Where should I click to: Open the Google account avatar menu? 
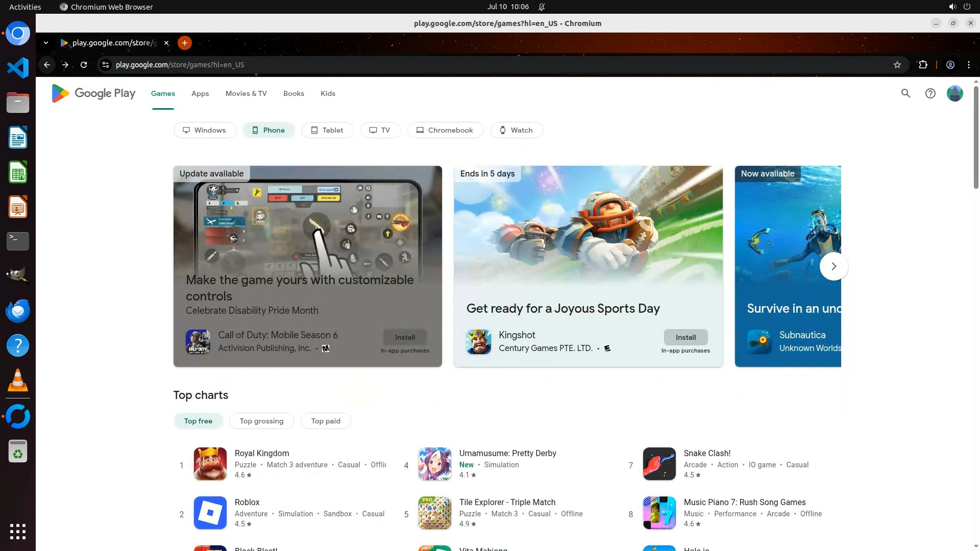(954, 93)
